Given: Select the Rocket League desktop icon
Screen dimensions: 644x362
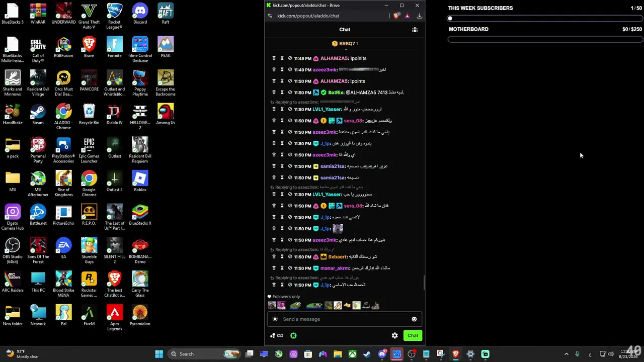Looking at the screenshot, I should (x=114, y=17).
